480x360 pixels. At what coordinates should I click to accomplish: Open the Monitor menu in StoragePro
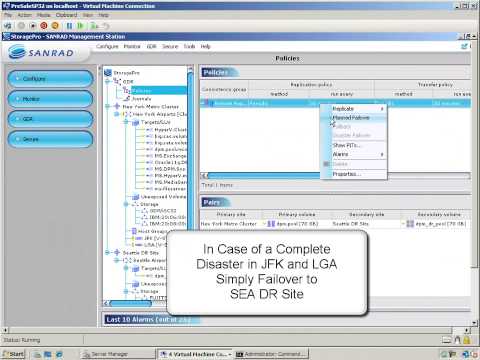coord(132,46)
